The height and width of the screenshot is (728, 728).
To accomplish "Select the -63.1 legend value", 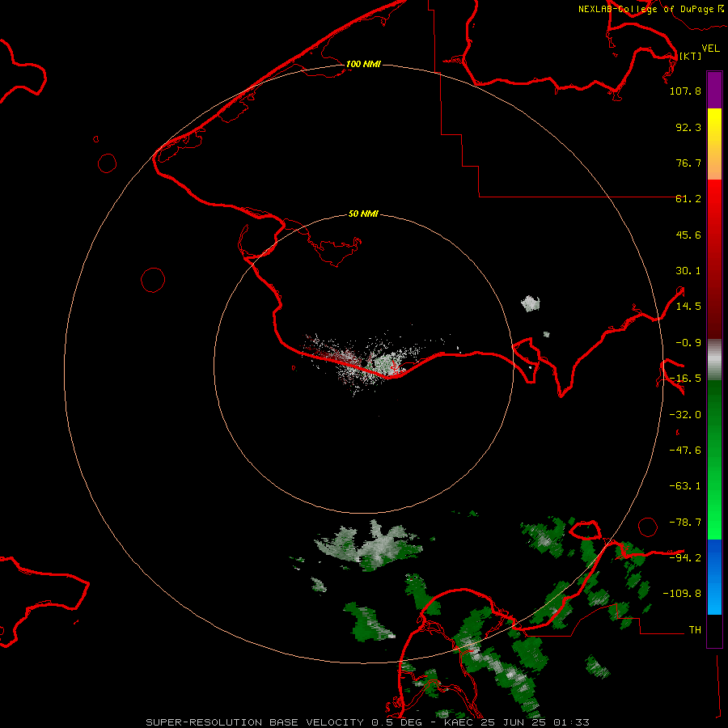I will click(x=685, y=486).
